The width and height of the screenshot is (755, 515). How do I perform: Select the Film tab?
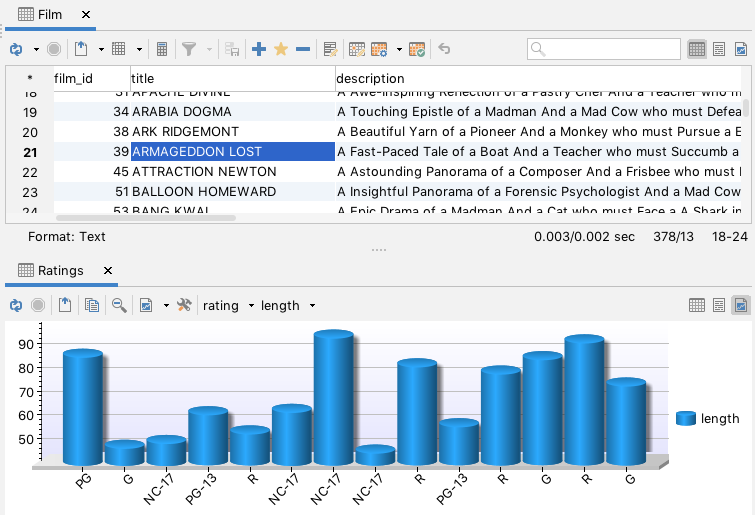49,15
